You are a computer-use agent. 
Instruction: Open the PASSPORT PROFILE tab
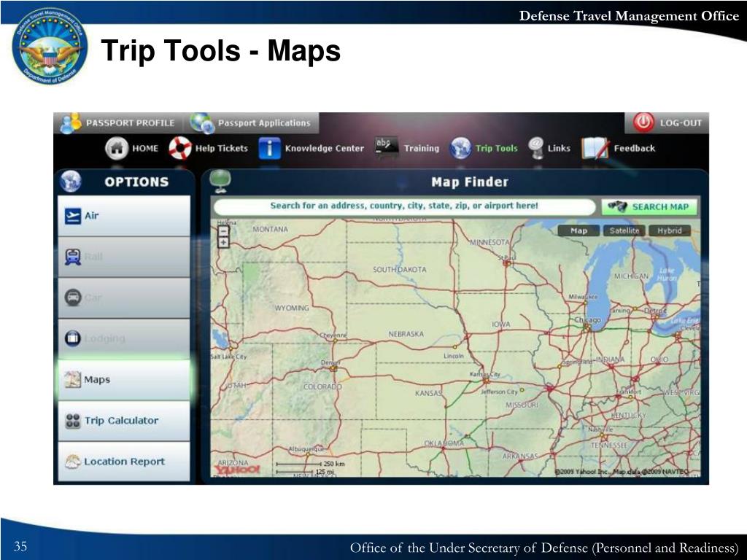point(118,122)
